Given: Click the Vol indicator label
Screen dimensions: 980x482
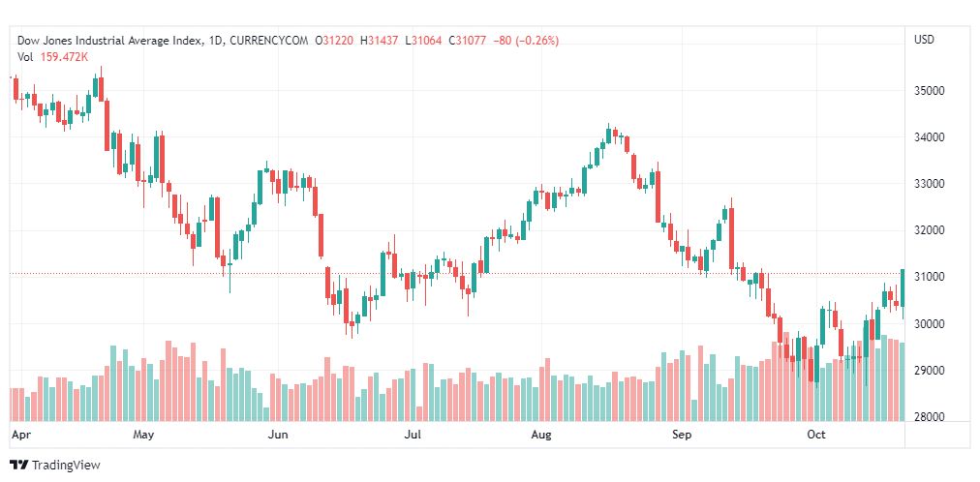Looking at the screenshot, I should coord(25,56).
